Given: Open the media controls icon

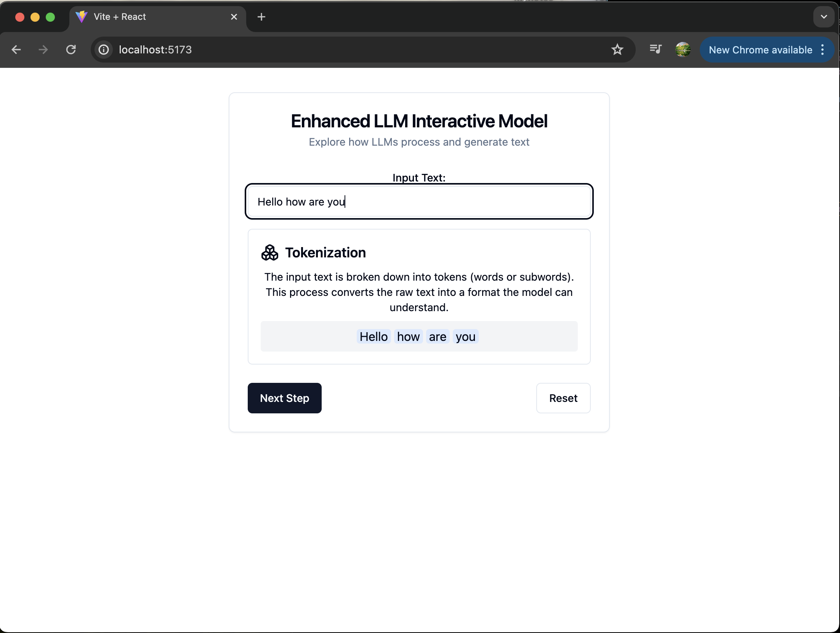Looking at the screenshot, I should (x=656, y=50).
